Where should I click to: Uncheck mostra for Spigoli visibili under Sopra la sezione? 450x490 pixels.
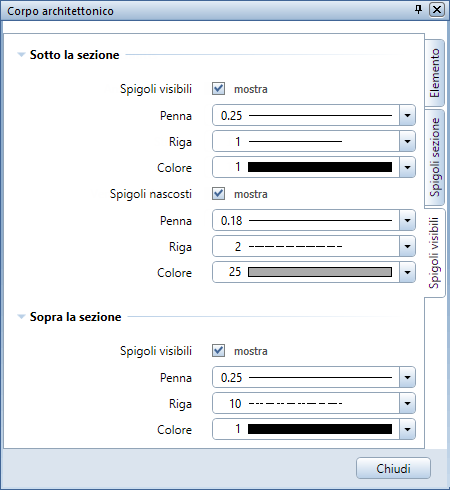(218, 351)
